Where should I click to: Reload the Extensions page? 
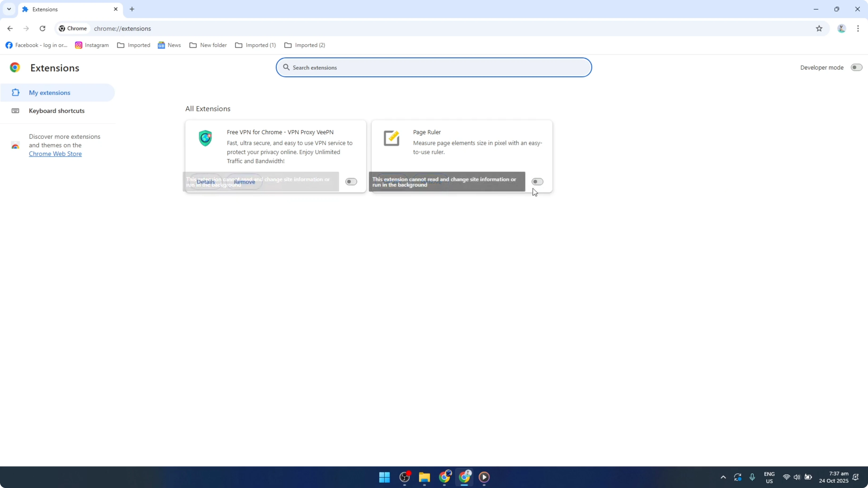(42, 28)
